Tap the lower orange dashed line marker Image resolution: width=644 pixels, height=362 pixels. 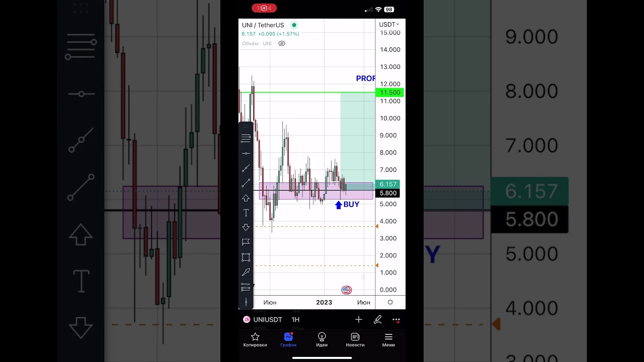(377, 265)
